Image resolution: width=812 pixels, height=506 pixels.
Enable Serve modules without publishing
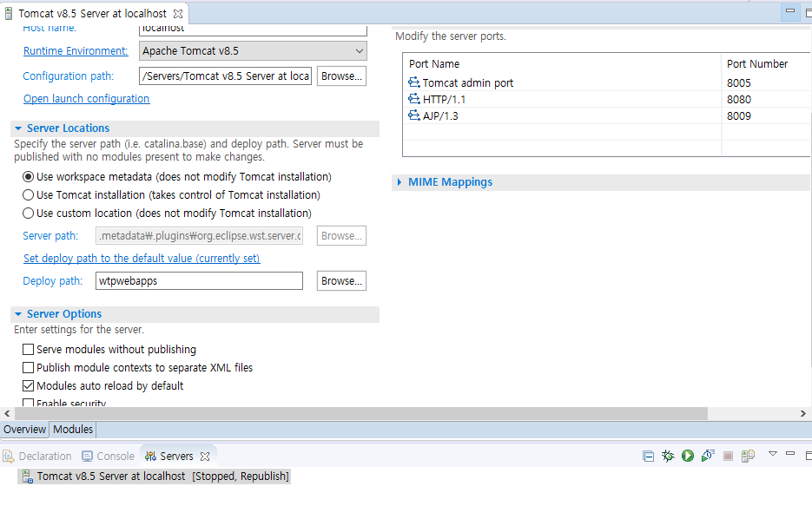coord(29,350)
